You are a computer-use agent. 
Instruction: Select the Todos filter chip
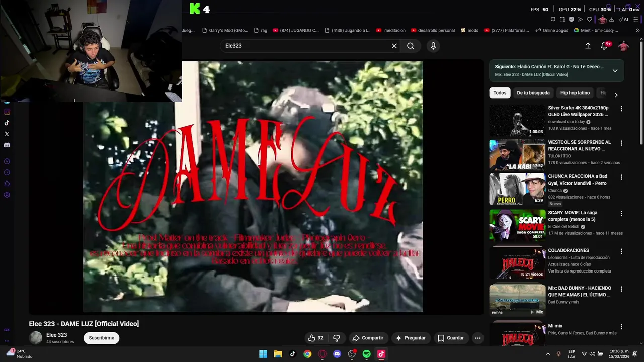[x=500, y=93]
